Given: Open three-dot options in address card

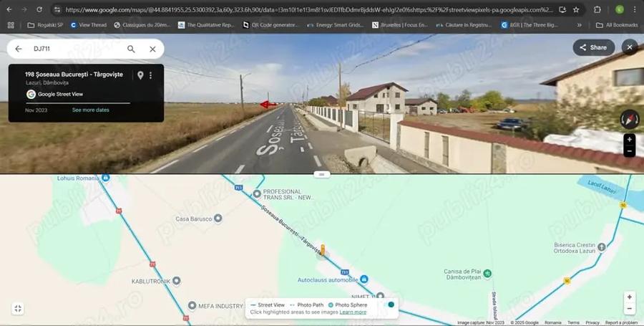Looking at the screenshot, I should click(151, 75).
